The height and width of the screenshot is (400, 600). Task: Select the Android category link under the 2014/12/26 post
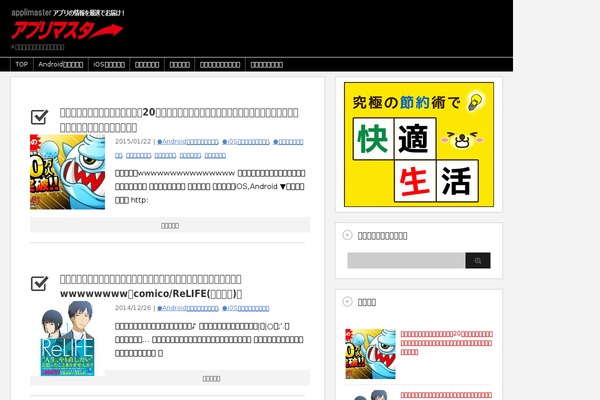click(x=188, y=308)
